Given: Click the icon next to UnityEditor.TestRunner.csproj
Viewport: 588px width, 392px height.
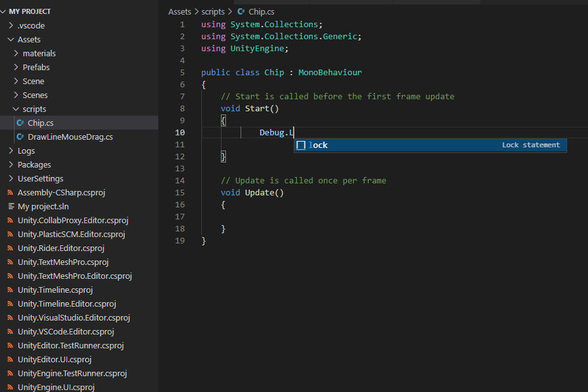Looking at the screenshot, I should click(x=11, y=345).
